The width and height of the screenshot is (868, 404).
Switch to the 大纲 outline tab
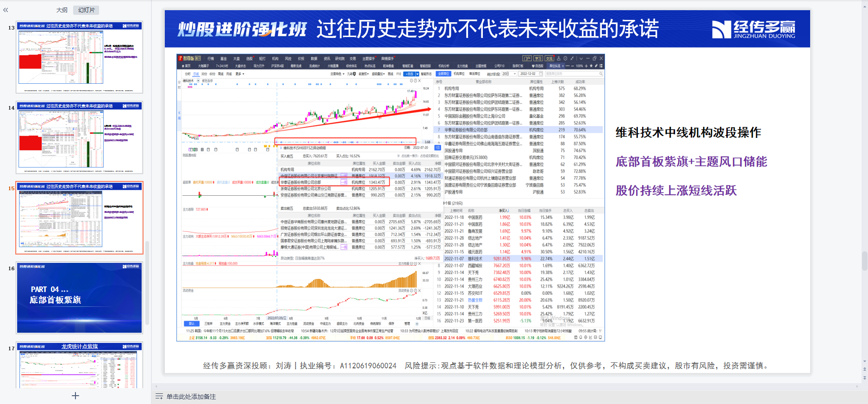click(62, 10)
